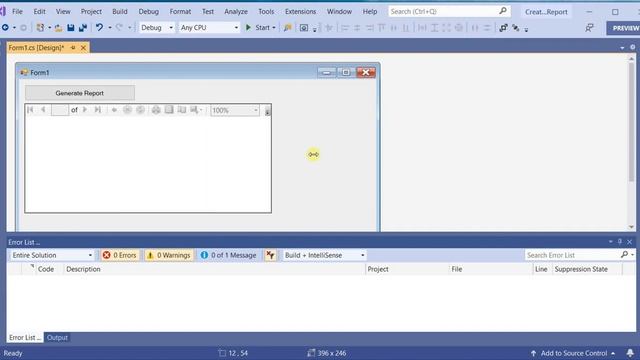Open the new project dropdown arrow
Screen dimensions: 640x360
49,28
